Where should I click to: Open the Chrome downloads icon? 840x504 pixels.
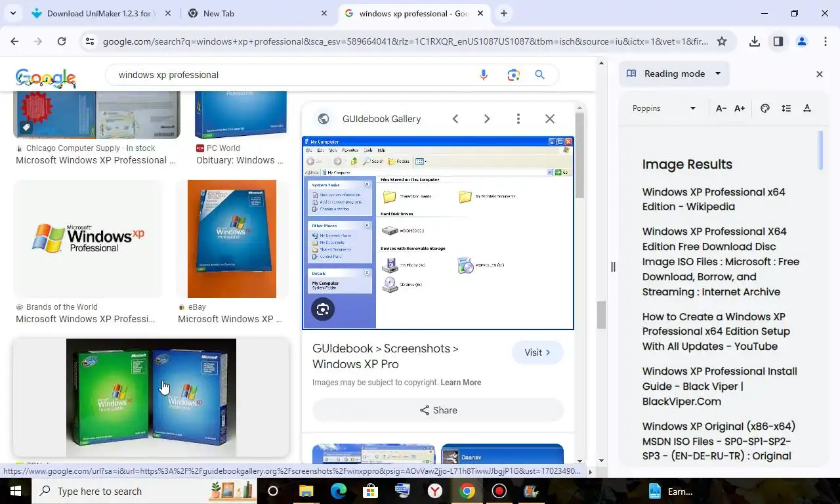pyautogui.click(x=755, y=41)
